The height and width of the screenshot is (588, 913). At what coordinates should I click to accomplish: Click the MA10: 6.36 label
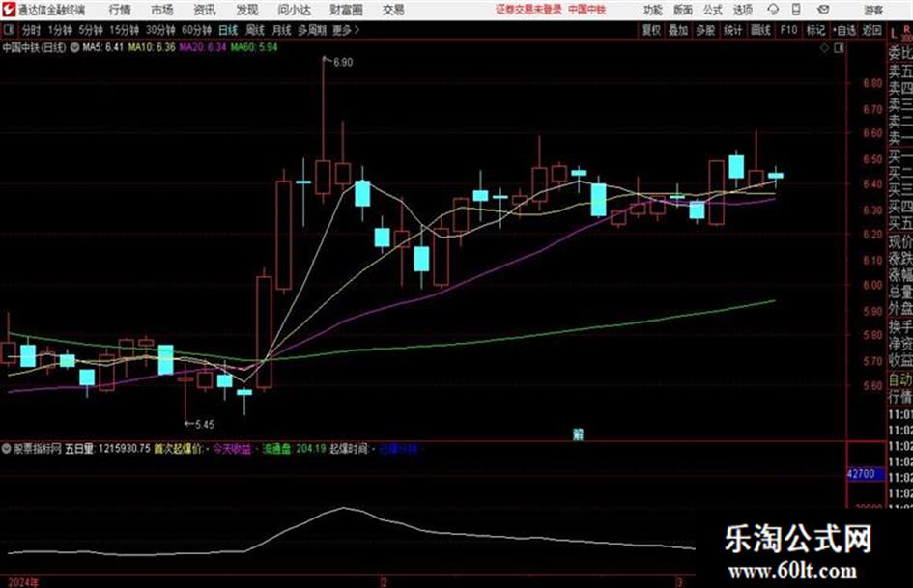pyautogui.click(x=152, y=47)
